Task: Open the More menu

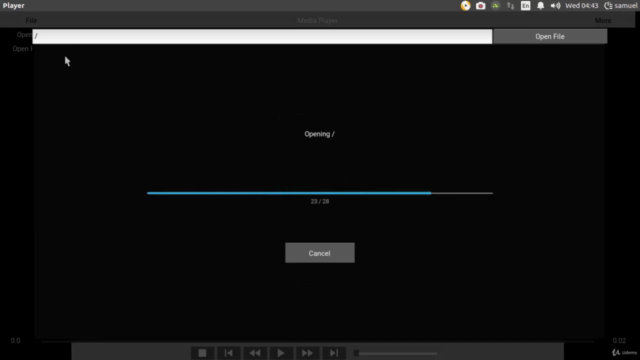Action: 603,20
